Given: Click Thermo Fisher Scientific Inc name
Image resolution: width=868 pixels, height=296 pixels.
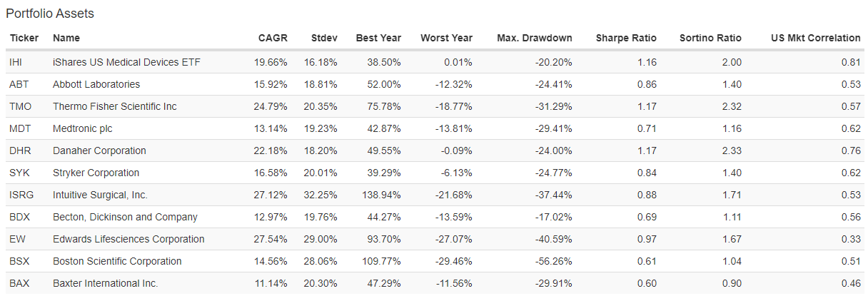Looking at the screenshot, I should (114, 106).
